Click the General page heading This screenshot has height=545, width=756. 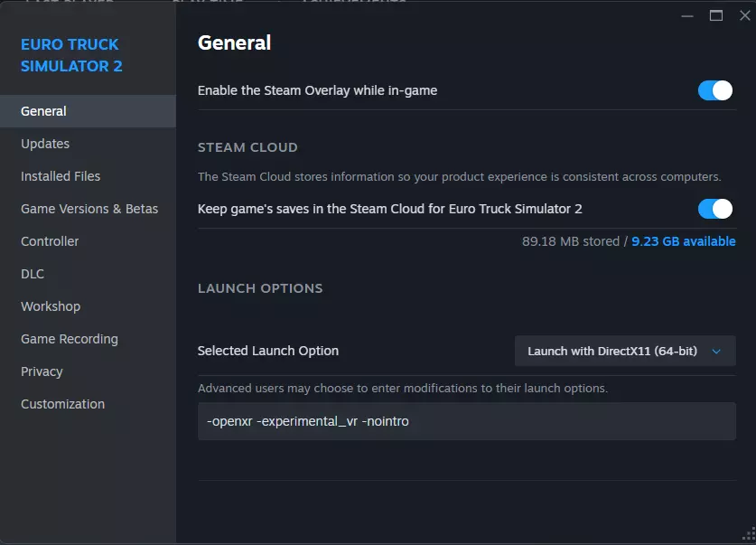234,42
